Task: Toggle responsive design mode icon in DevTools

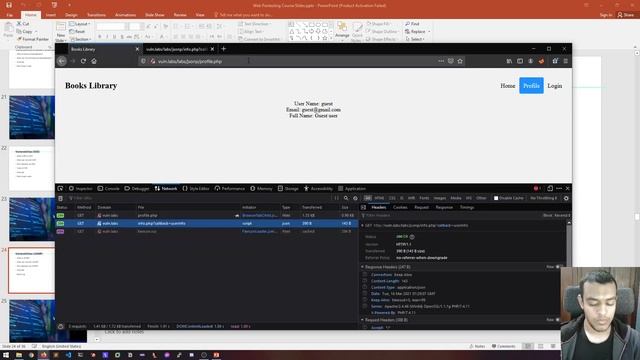Action: click(550, 189)
